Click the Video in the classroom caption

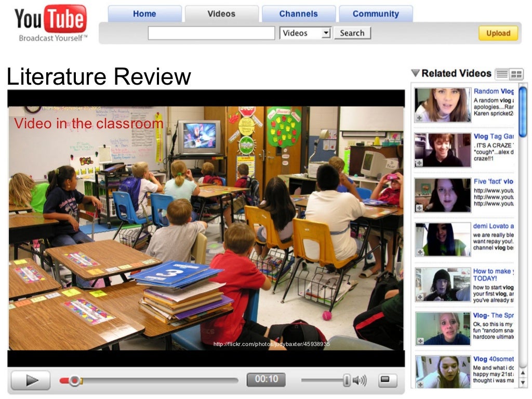(88, 124)
